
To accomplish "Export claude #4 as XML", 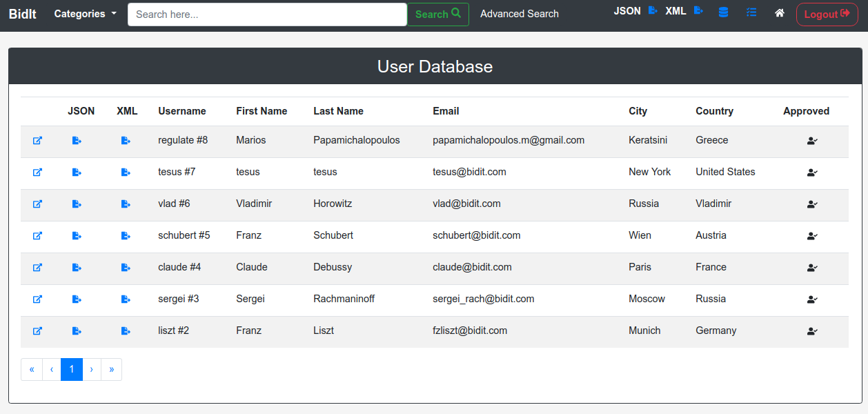I will point(126,268).
